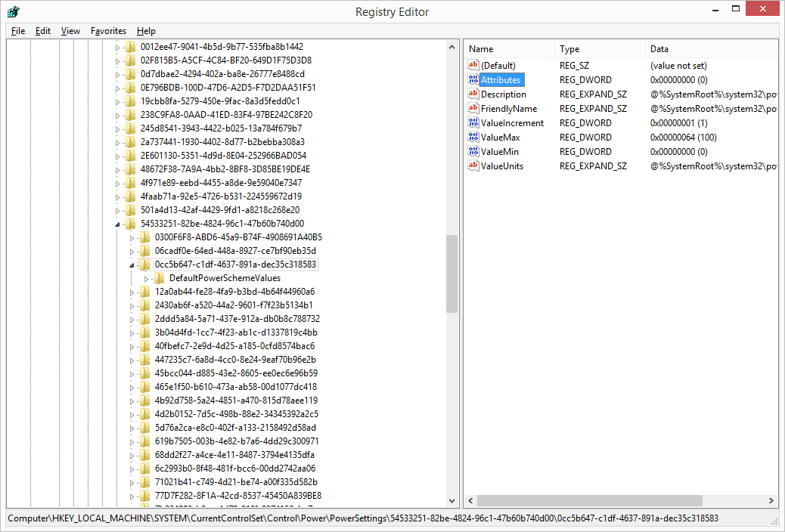Click the tree pane vertical scrollbar thumb
785x532 pixels.
(451, 274)
